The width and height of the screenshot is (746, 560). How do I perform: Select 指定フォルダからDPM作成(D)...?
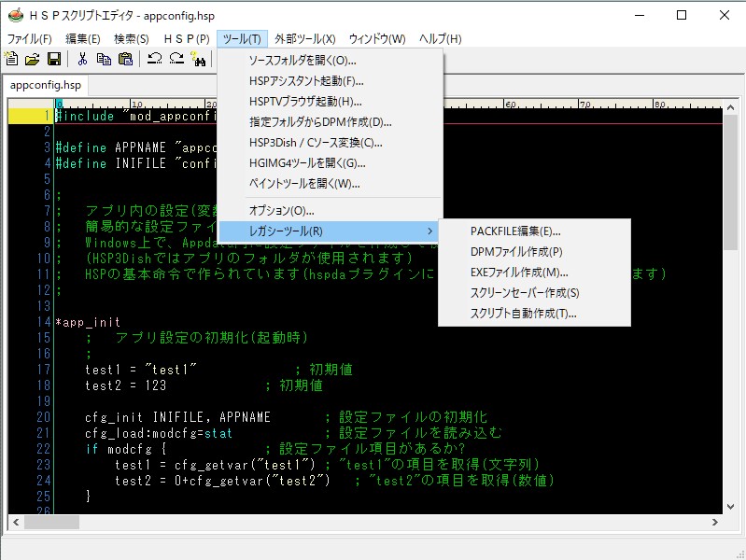(x=331, y=122)
